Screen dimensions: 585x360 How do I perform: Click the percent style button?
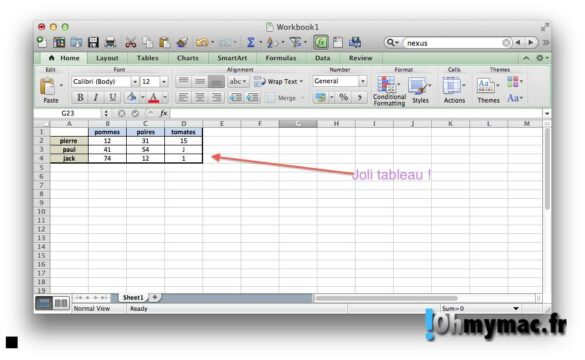[x=343, y=98]
